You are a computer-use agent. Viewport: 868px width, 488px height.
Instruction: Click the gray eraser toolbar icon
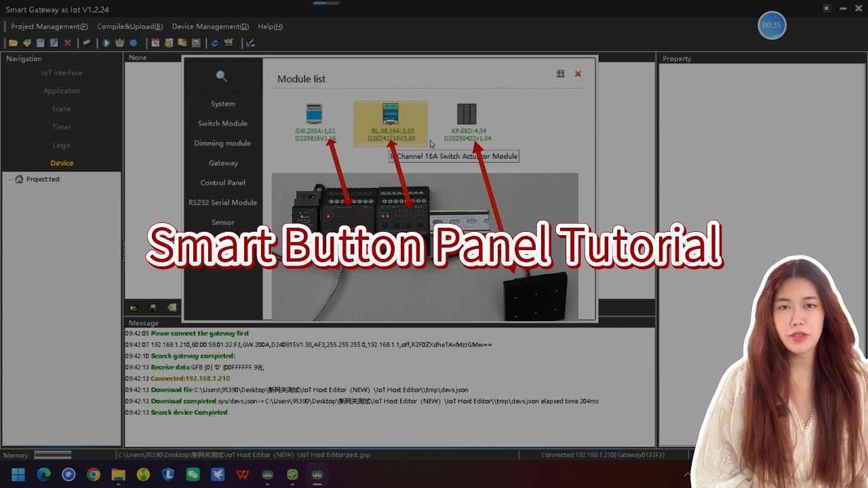pos(87,43)
